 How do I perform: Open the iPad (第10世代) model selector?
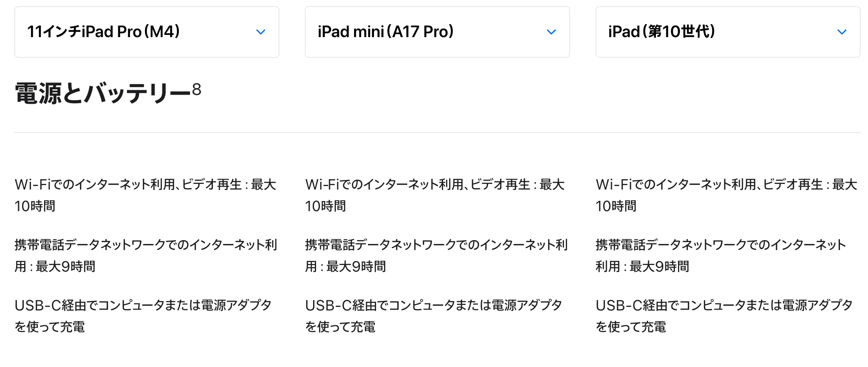click(x=728, y=32)
